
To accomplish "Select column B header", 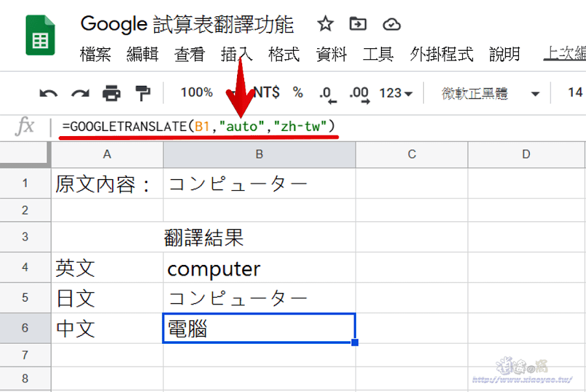I will [x=259, y=154].
